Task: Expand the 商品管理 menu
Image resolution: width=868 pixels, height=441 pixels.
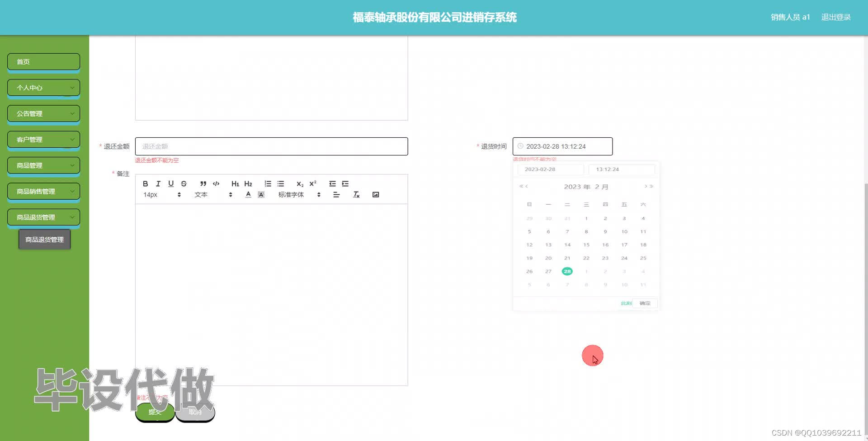Action: [43, 165]
